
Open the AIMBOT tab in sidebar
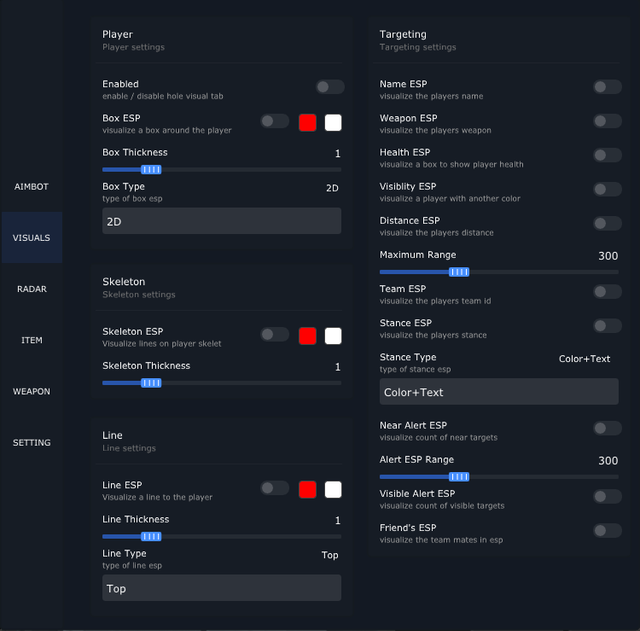[x=31, y=187]
